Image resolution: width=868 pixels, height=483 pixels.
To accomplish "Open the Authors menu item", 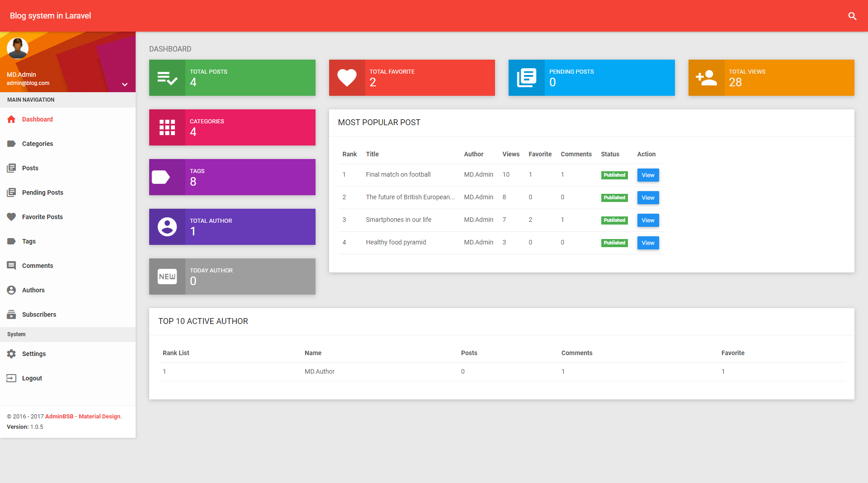I will coord(68,290).
